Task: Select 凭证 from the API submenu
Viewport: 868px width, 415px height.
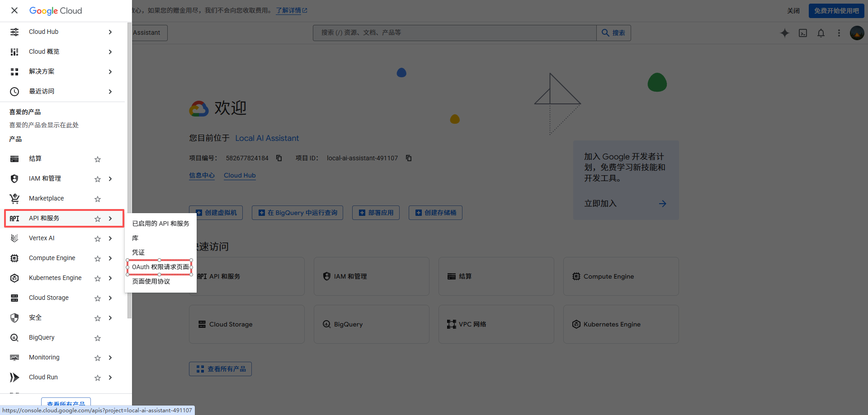Action: click(160, 252)
